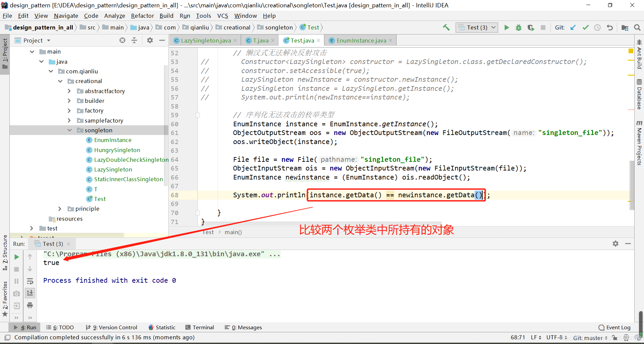644x344 pixels.
Task: Open Project Structure icon in toolbar
Action: click(x=625, y=27)
